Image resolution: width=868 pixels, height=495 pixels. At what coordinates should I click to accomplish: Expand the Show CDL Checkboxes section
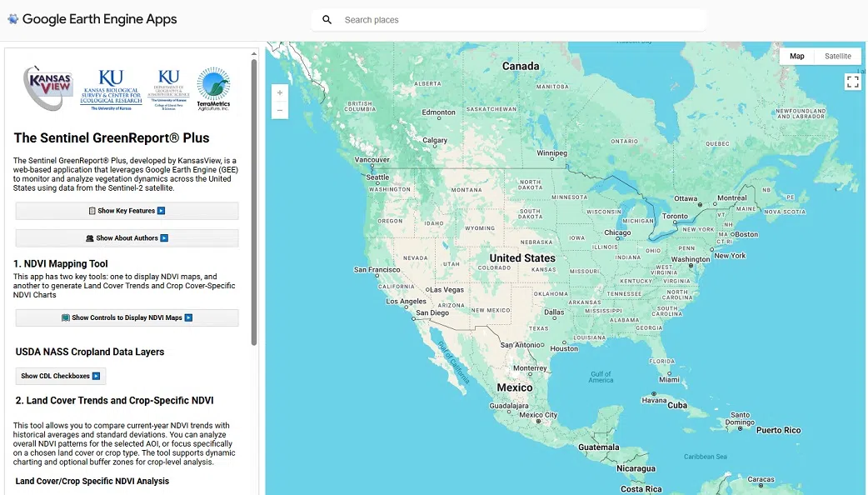[60, 376]
